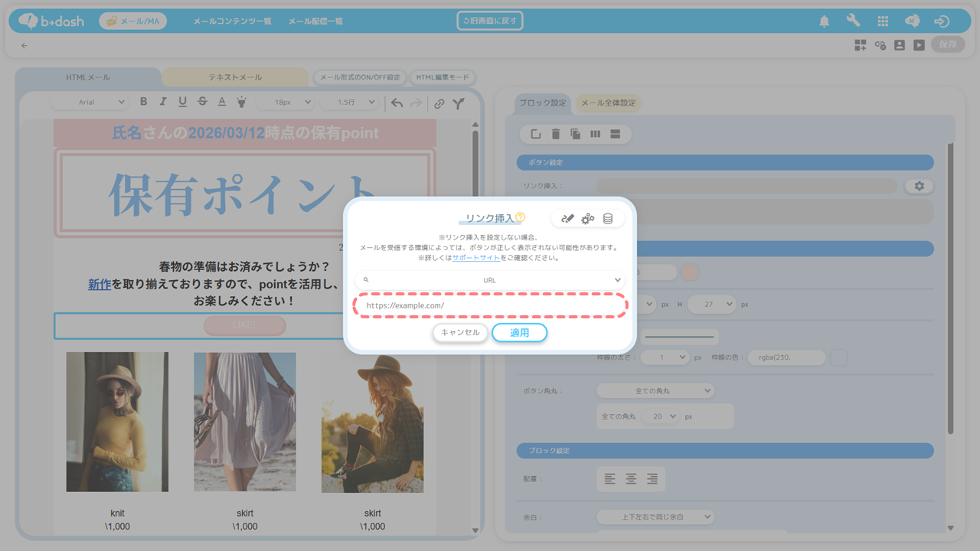Screen dimensions: 980x551
Task: Click the trash delete block icon
Action: pyautogui.click(x=556, y=135)
